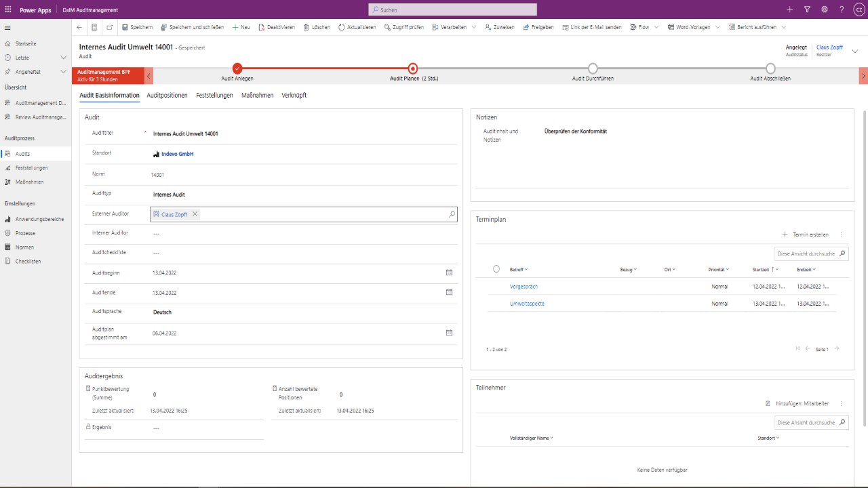Image resolution: width=868 pixels, height=488 pixels.
Task: Click Freigeben share button
Action: tap(538, 27)
